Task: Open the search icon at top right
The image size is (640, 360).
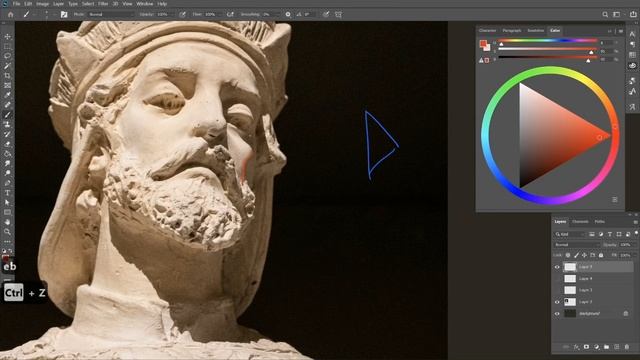Action: tap(605, 15)
